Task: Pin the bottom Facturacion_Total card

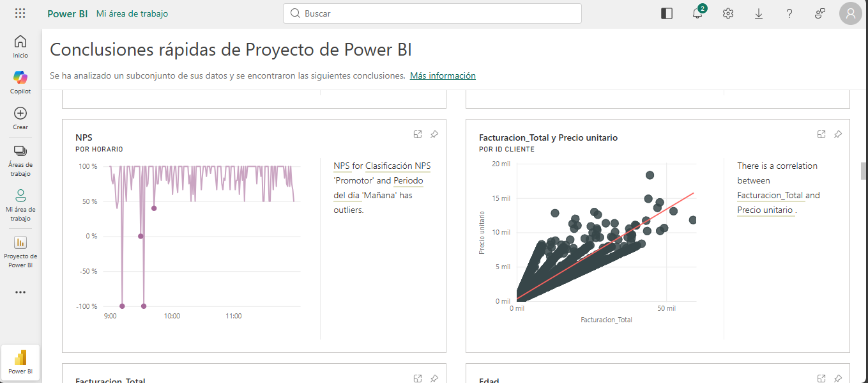Action: click(x=434, y=379)
